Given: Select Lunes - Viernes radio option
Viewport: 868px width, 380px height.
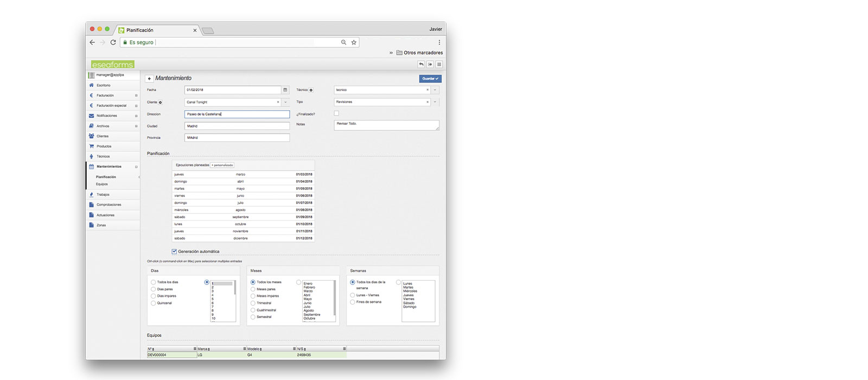Looking at the screenshot, I should click(x=353, y=295).
